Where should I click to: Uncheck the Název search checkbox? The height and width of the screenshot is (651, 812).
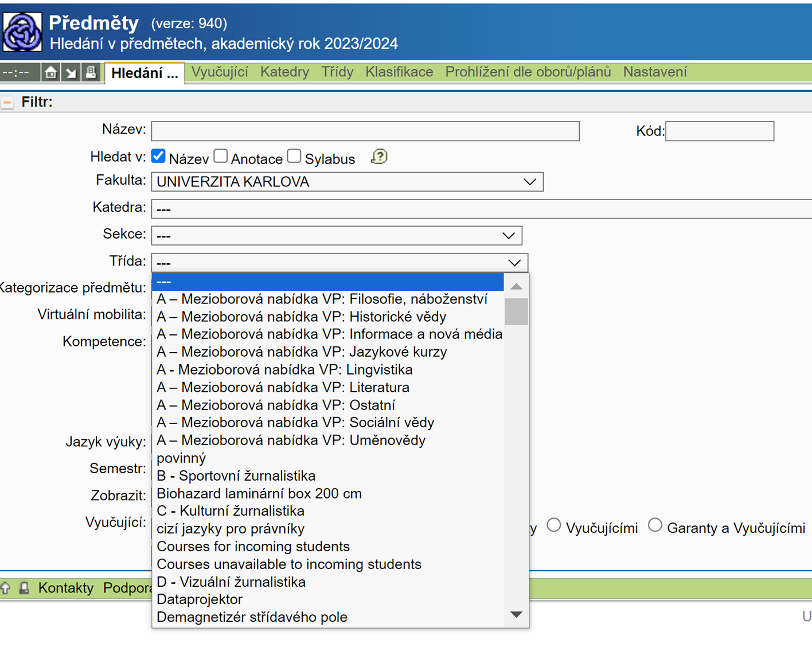pos(159,156)
